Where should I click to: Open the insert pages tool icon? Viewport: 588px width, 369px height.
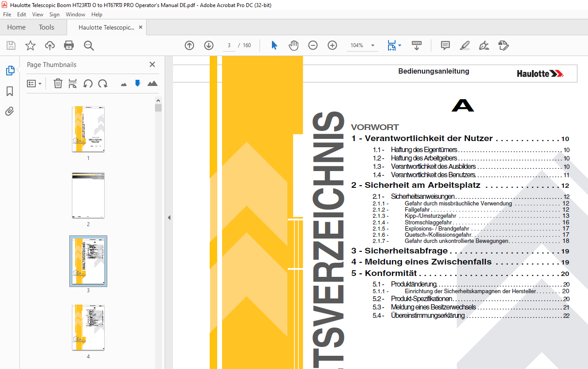coord(73,83)
